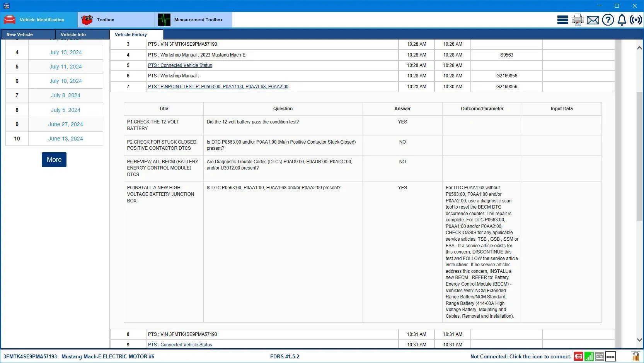Viewport: 644px width, 363px height.
Task: Open session dated June 27, 2024
Action: (x=66, y=124)
